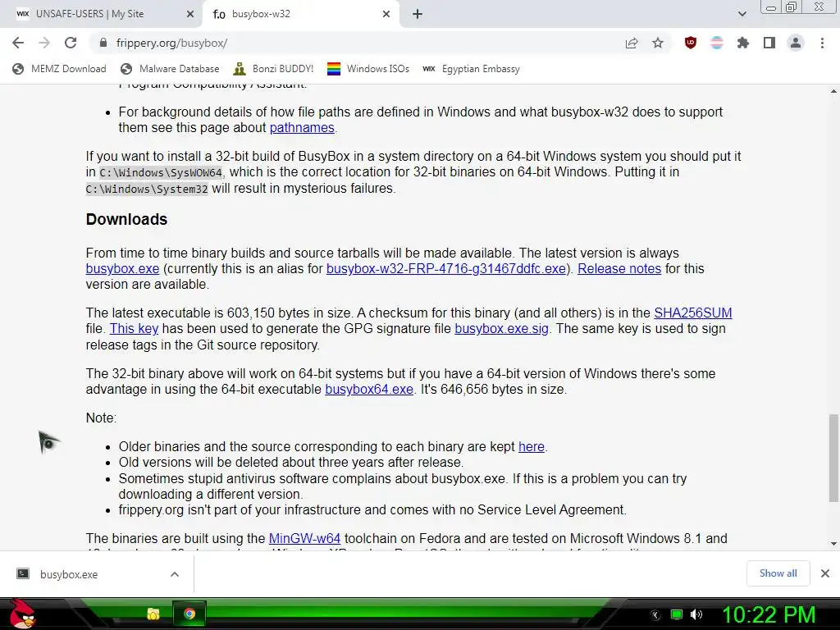This screenshot has width=840, height=630.
Task: Go back to the previous page
Action: [x=18, y=43]
